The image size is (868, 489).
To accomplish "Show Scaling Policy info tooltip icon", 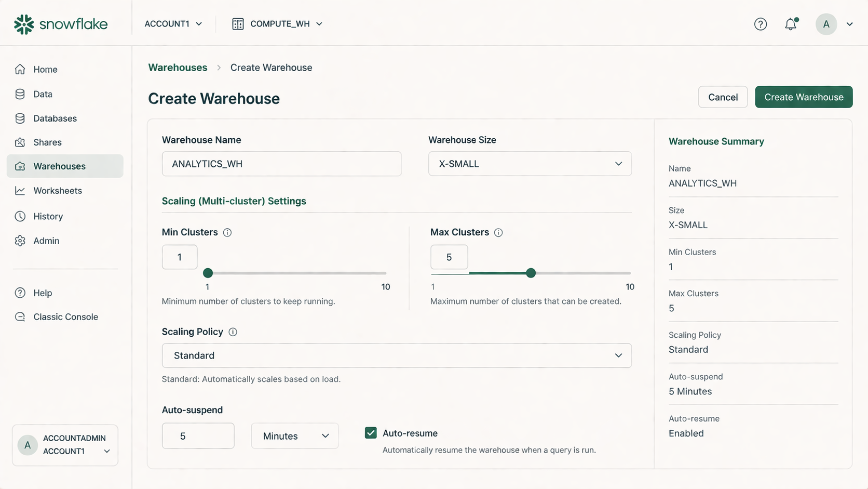I will (x=233, y=332).
